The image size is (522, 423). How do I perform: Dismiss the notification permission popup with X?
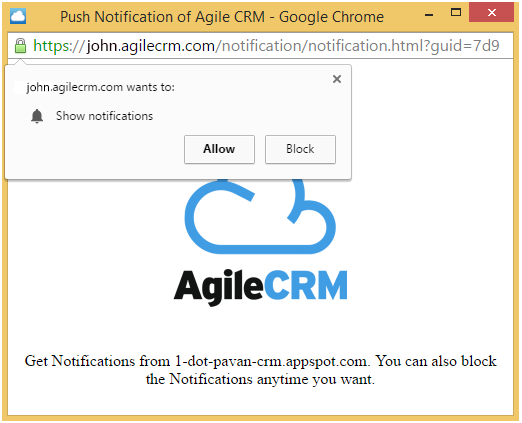tap(337, 79)
